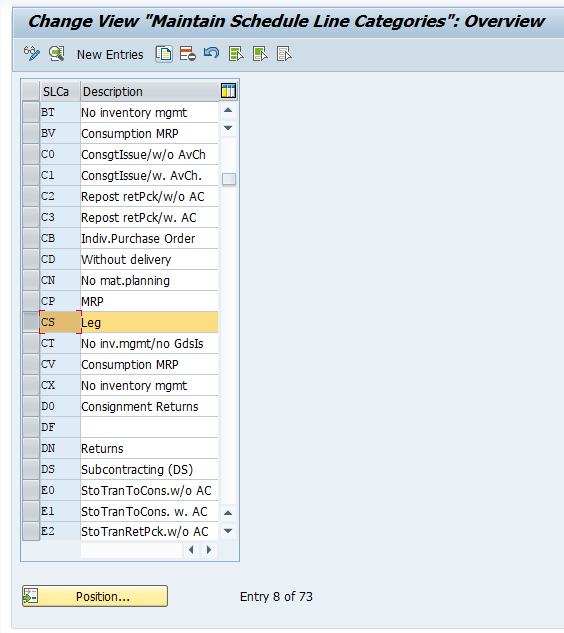Click the C3 category code cell
Screen dimensions: 564x633
pos(60,217)
